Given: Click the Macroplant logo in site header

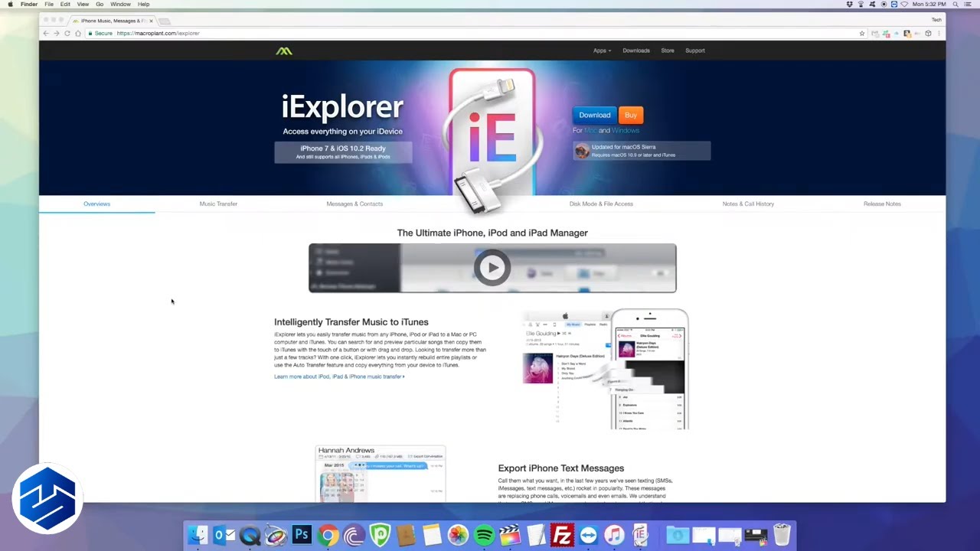Looking at the screenshot, I should [x=284, y=51].
